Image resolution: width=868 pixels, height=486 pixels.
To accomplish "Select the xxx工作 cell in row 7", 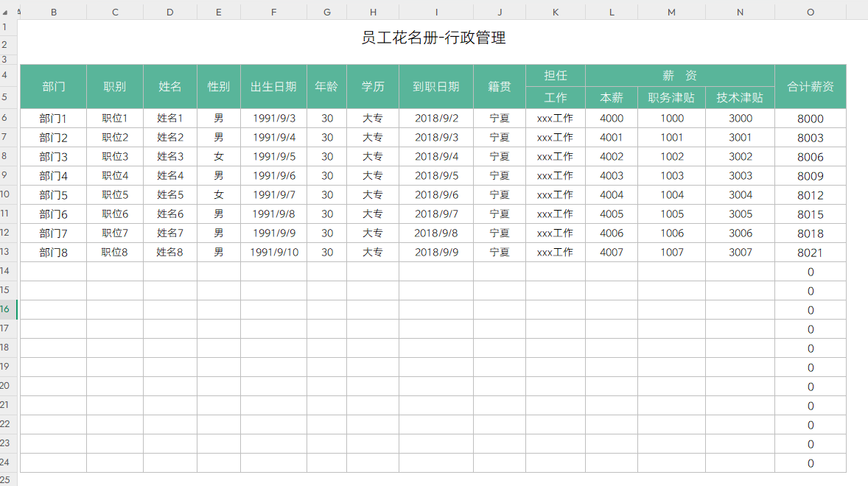I will tap(554, 137).
